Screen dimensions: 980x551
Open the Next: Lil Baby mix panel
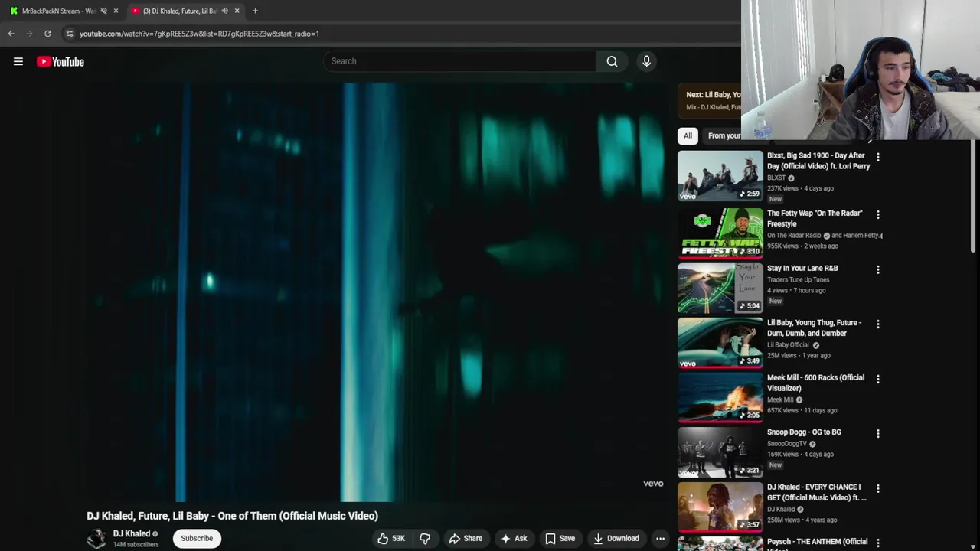pos(709,100)
